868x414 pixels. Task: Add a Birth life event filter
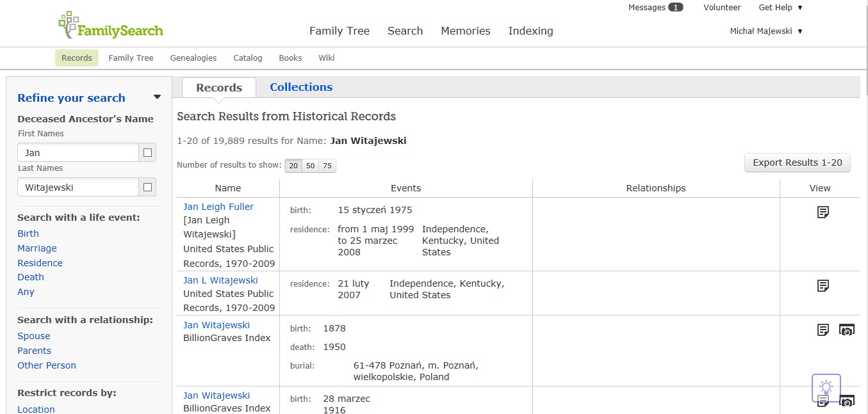(28, 234)
